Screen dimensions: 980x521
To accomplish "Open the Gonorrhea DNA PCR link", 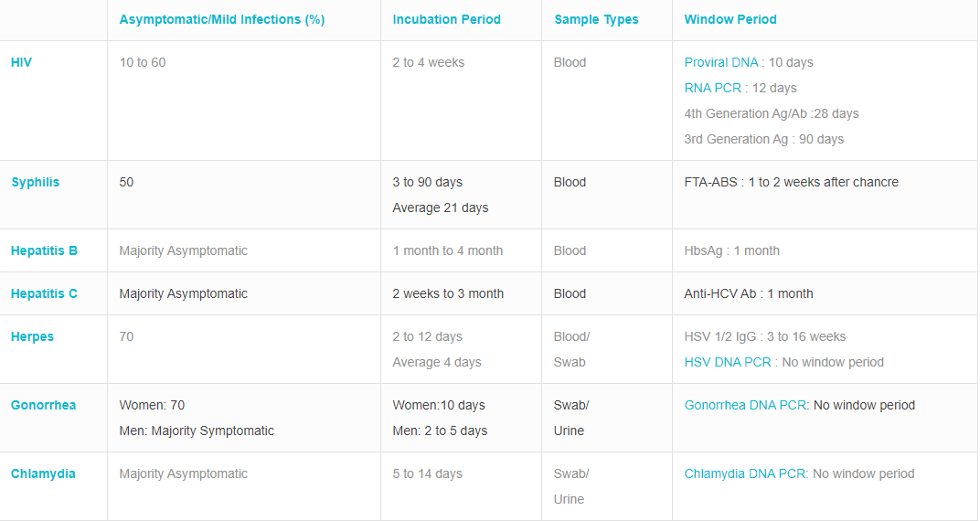I will [745, 405].
